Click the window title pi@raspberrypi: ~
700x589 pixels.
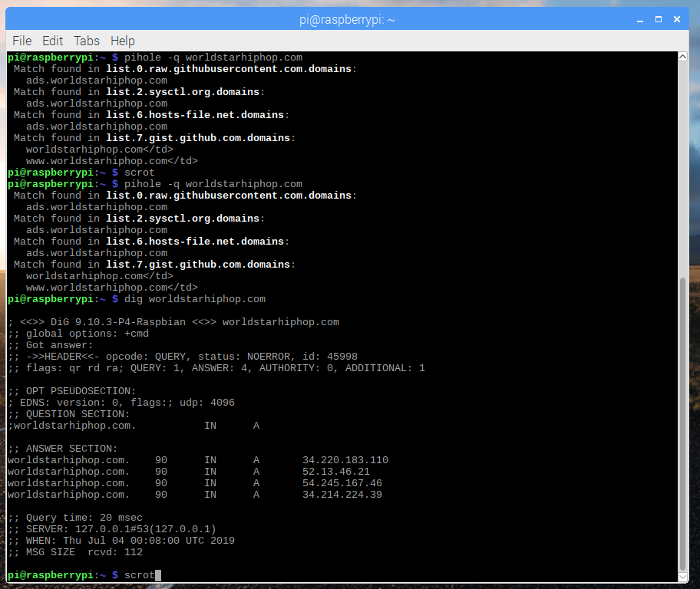tap(347, 20)
